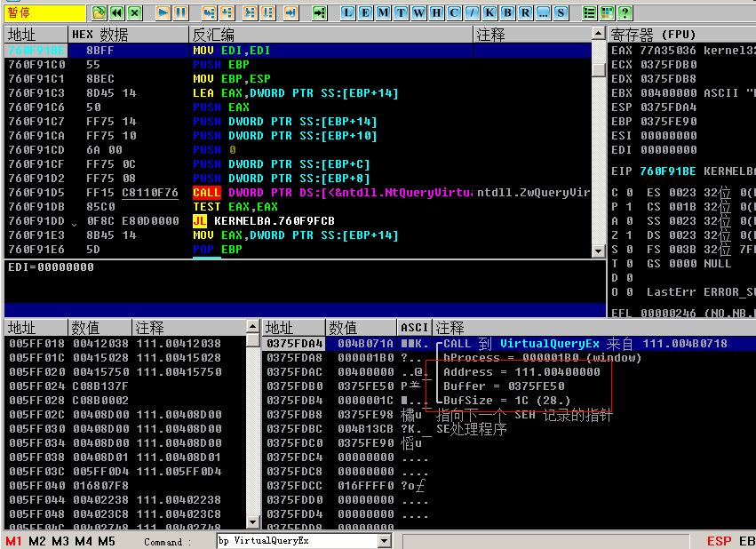This screenshot has height=549, width=756.
Task: Toggle ESP stack display mode
Action: (x=719, y=541)
